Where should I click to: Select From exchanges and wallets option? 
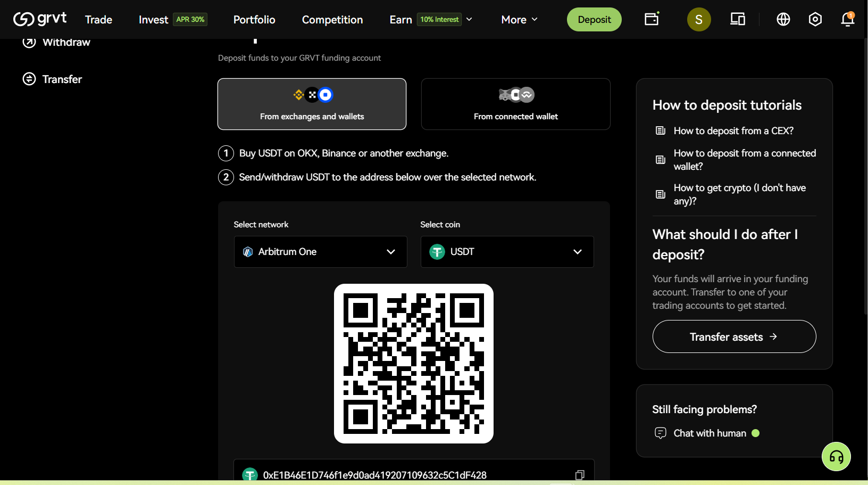coord(312,104)
